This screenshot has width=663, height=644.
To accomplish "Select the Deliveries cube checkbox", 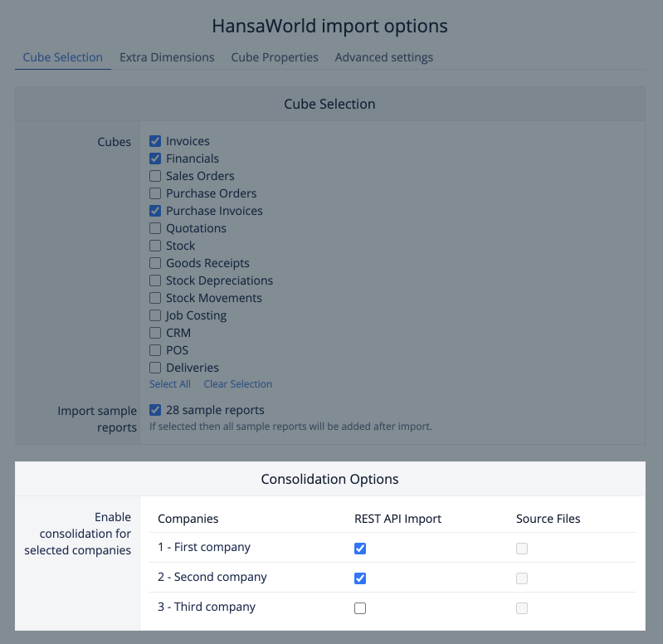I will (155, 368).
